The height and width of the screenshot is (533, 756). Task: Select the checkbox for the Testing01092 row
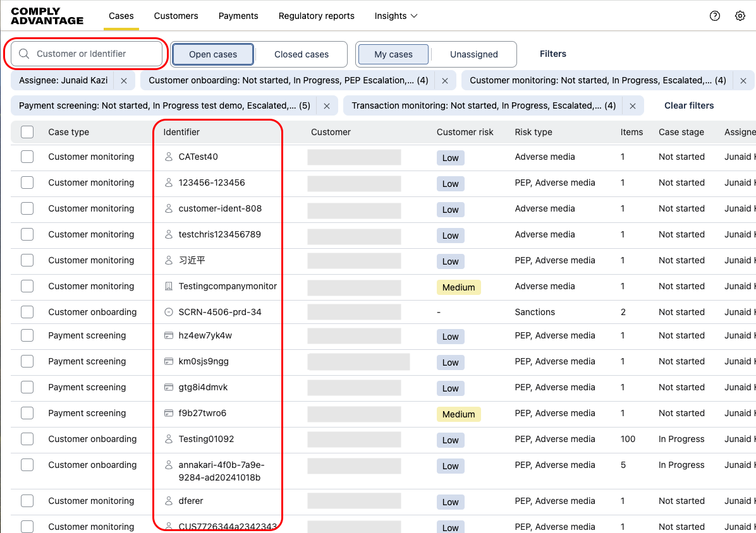pyautogui.click(x=27, y=439)
